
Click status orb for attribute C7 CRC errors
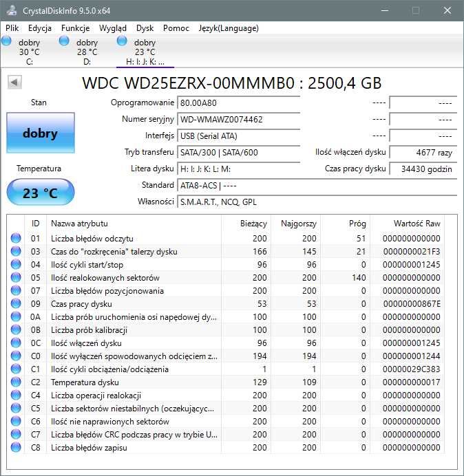click(x=16, y=434)
